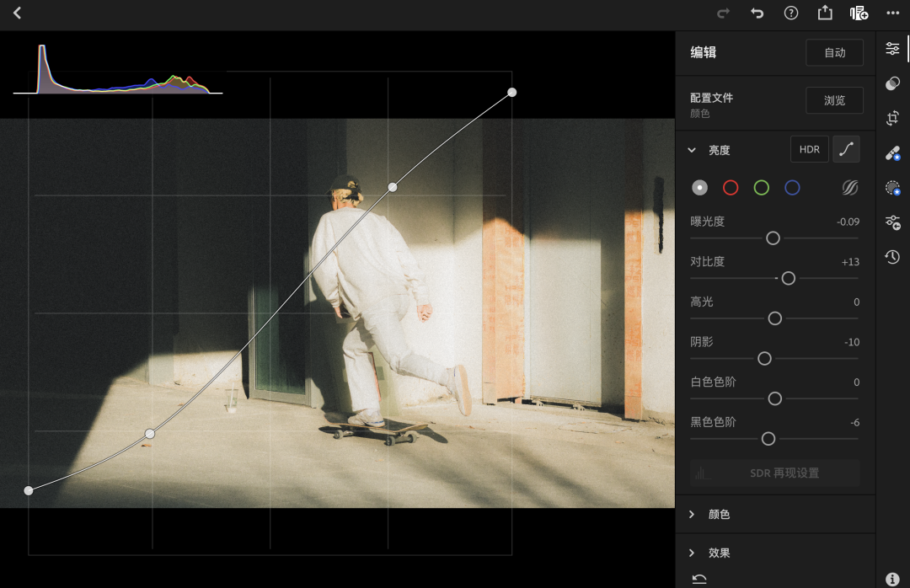Select the green curve channel
This screenshot has height=588, width=910.
pyautogui.click(x=762, y=188)
